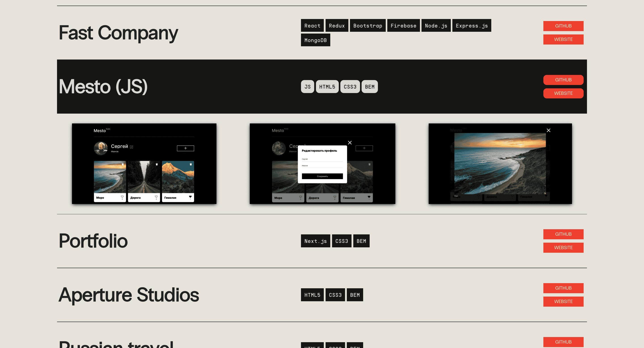Expand the Aperture Studios project heading

click(x=129, y=295)
